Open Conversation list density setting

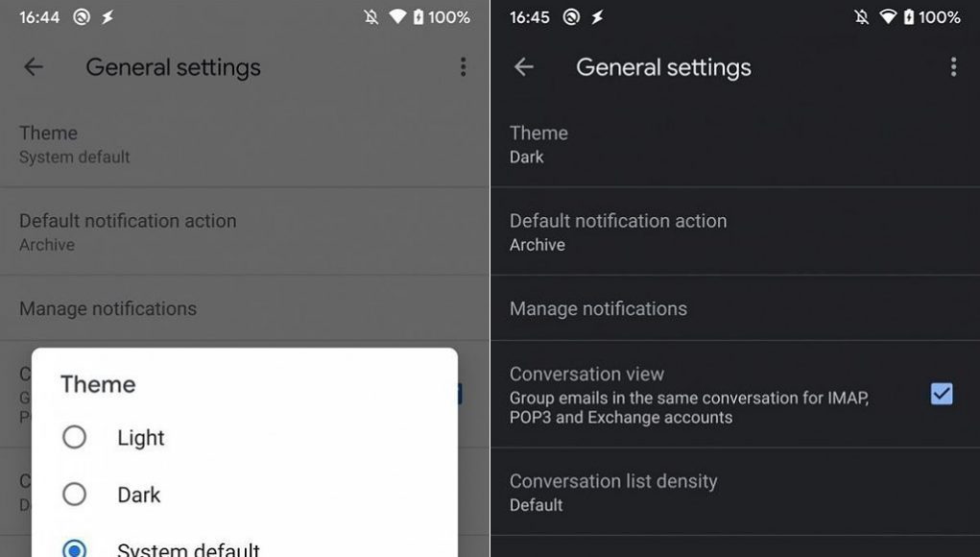coord(735,492)
